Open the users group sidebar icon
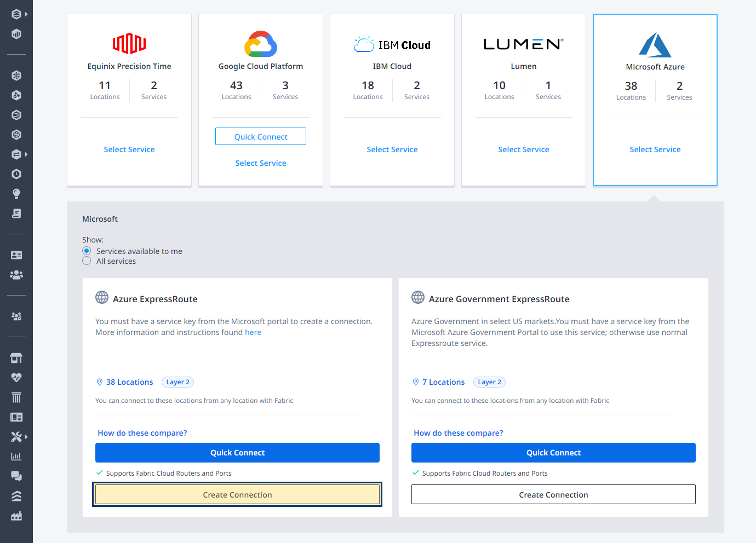Screen dimensions: 756x543 [x=16, y=275]
